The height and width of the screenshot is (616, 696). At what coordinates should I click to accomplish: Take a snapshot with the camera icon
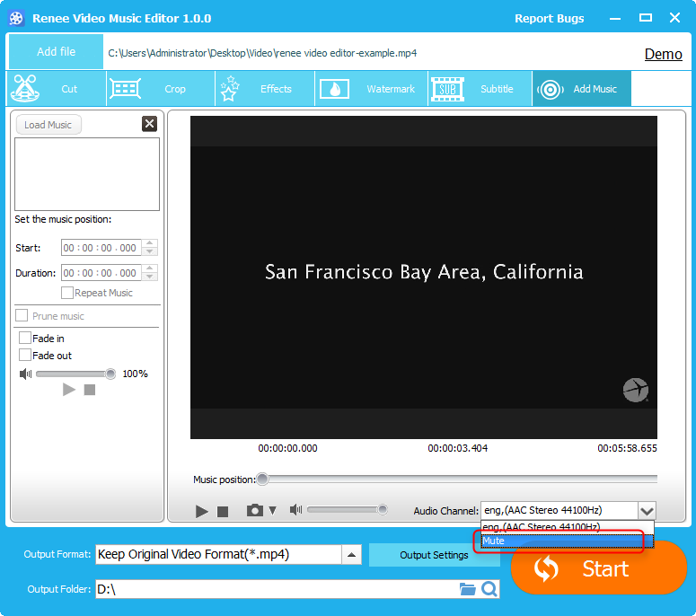(x=255, y=510)
